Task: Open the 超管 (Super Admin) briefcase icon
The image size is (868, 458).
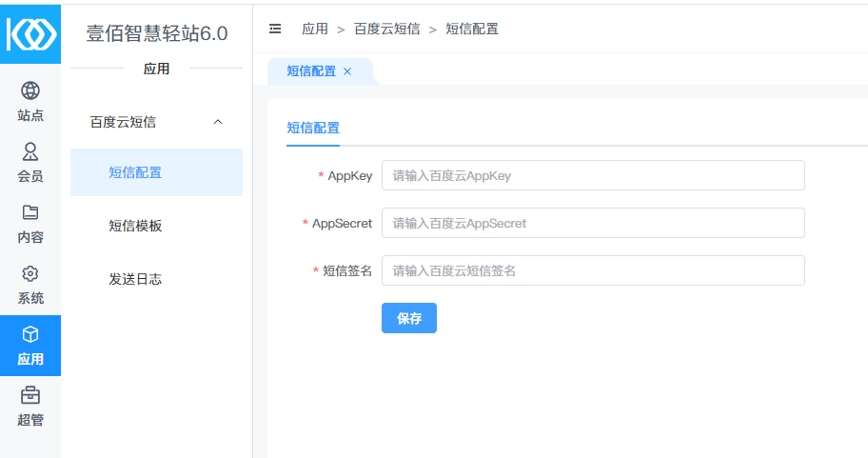Action: coord(30,396)
